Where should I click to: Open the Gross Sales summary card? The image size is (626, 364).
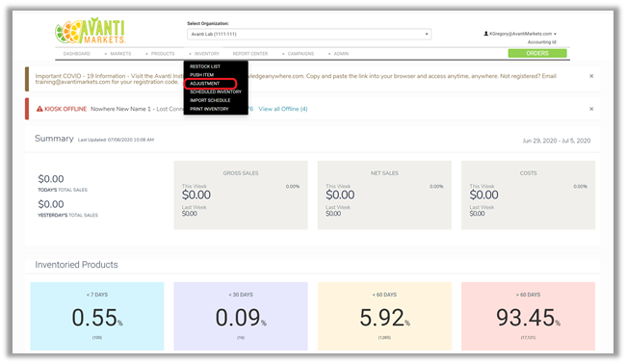(241, 195)
